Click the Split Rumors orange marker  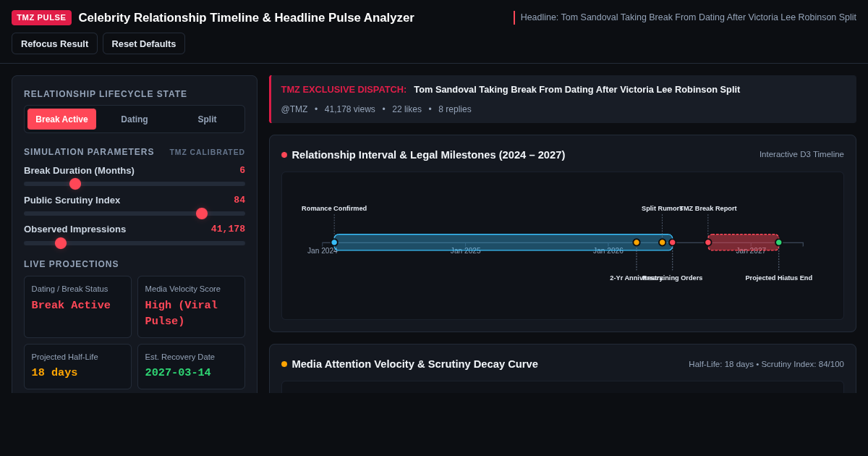(x=662, y=242)
